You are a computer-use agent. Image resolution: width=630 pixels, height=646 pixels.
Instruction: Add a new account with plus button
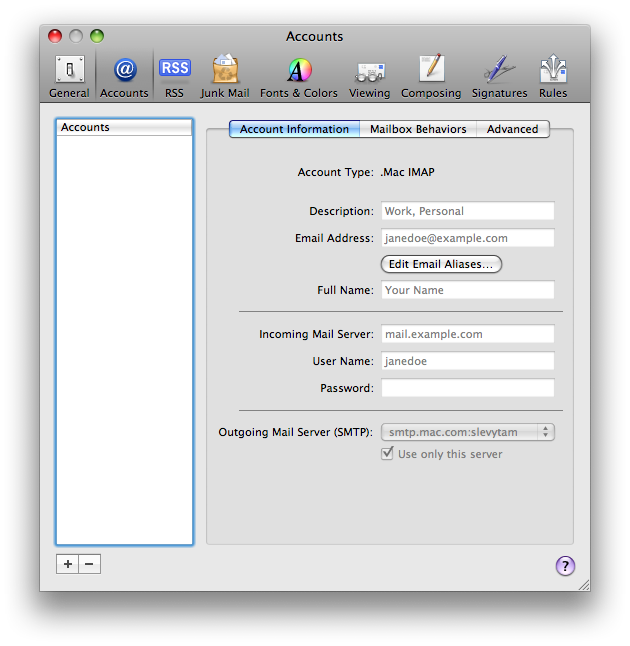pyautogui.click(x=67, y=564)
